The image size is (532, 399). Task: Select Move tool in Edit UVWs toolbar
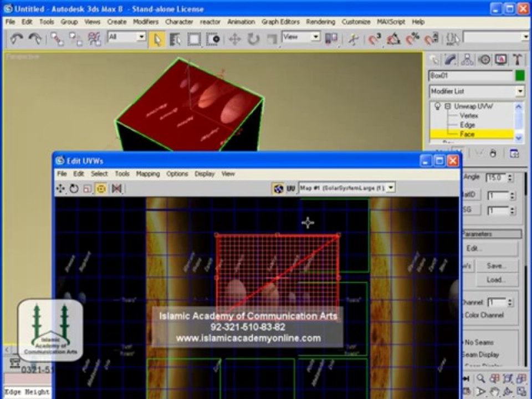(x=61, y=188)
